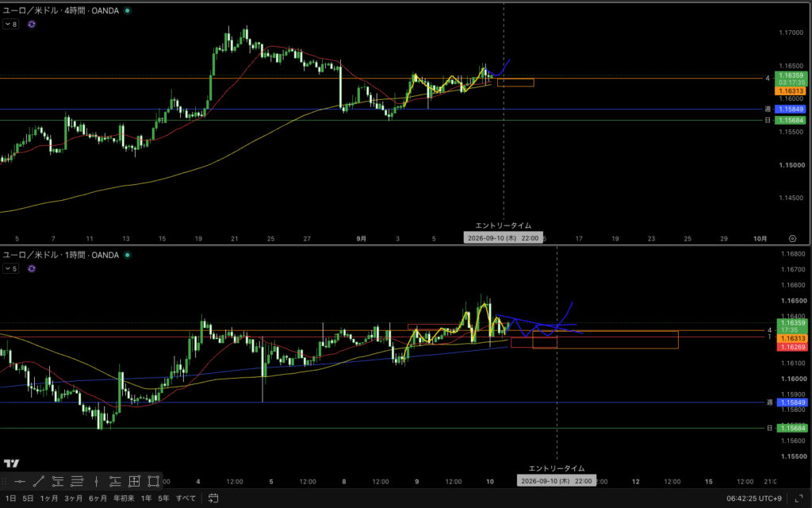Toggle purple indicator icon on 1-hour chart
The width and height of the screenshot is (812, 508).
pos(32,268)
